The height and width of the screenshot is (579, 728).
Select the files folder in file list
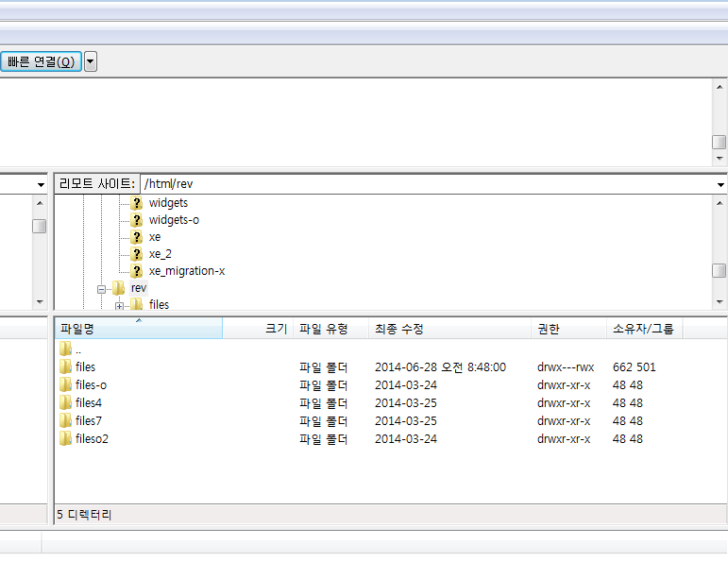(85, 367)
